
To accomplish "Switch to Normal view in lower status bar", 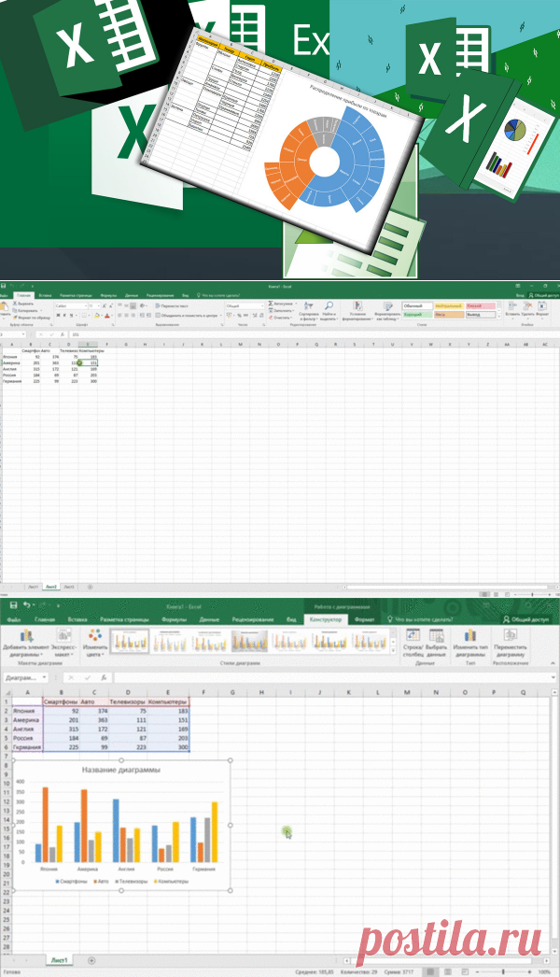I will (430, 972).
